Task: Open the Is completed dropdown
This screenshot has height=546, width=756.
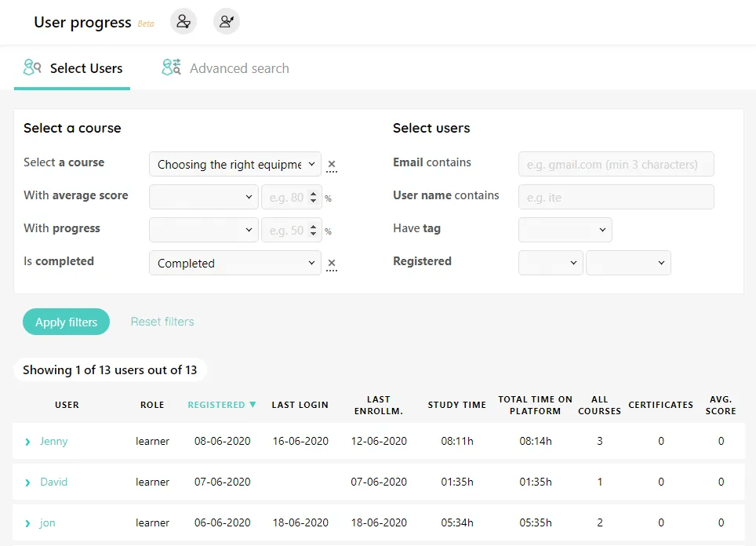Action: (235, 263)
